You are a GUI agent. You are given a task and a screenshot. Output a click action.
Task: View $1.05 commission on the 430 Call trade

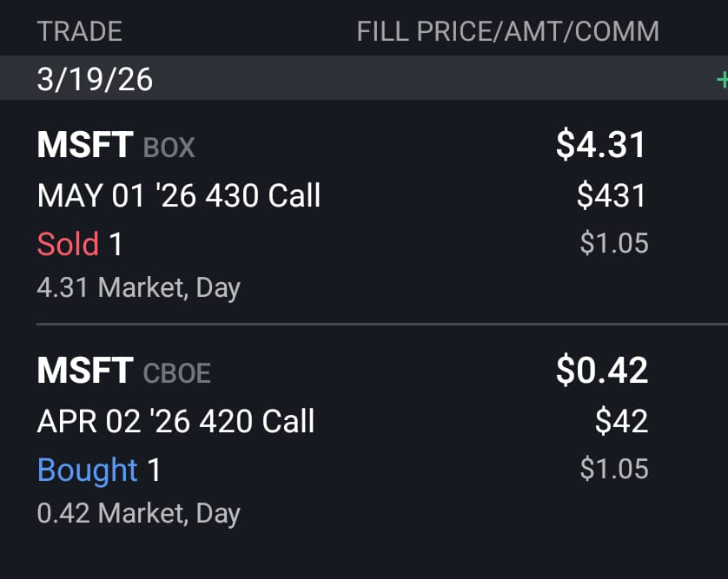coord(614,243)
